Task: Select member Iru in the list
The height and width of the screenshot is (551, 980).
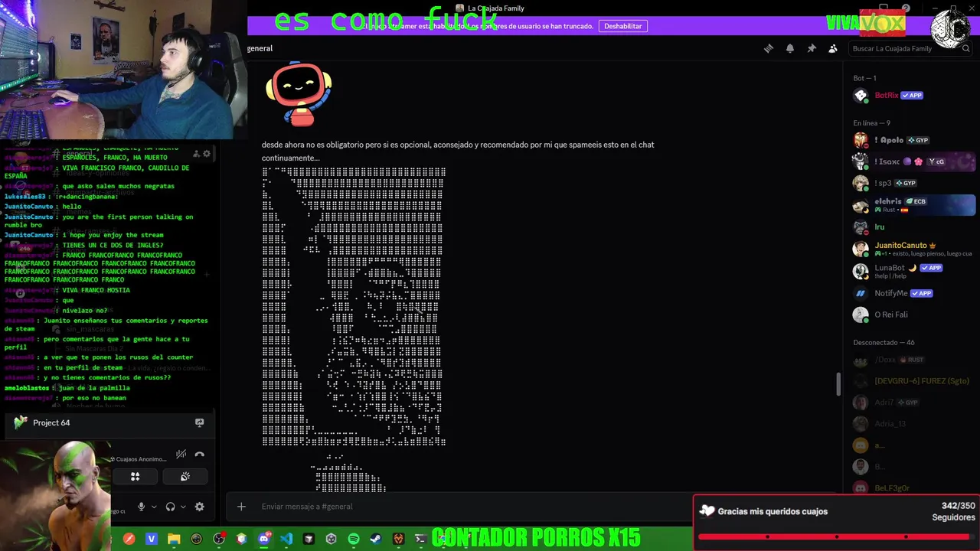Action: (911, 227)
